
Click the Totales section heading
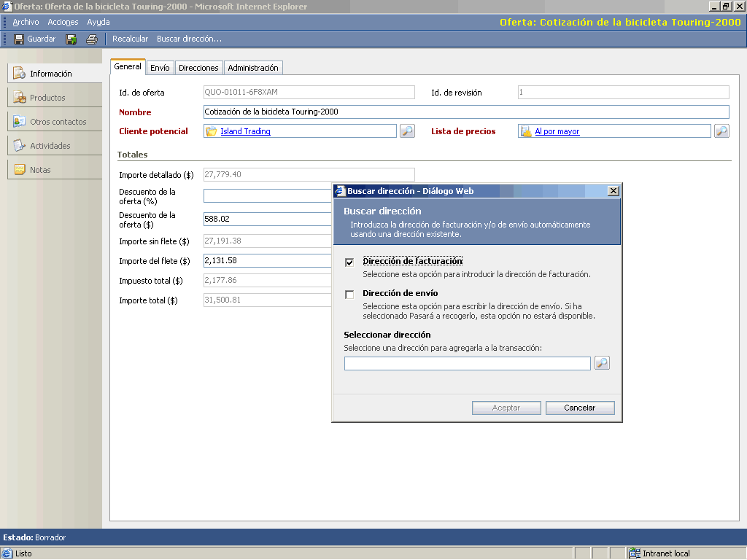[x=133, y=155]
